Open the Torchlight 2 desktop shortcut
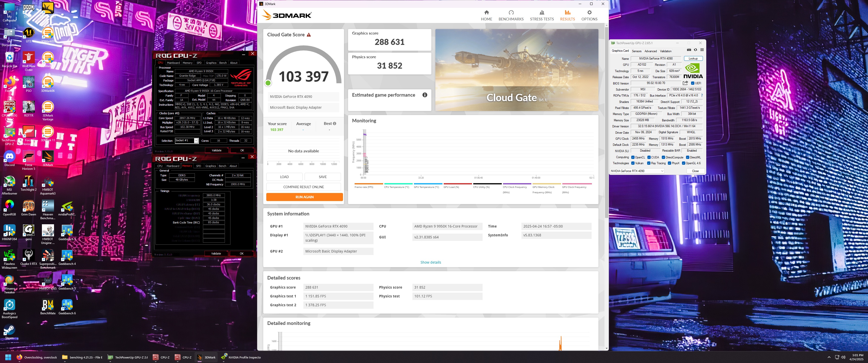Viewport: 868px width, 363px height. [29, 184]
